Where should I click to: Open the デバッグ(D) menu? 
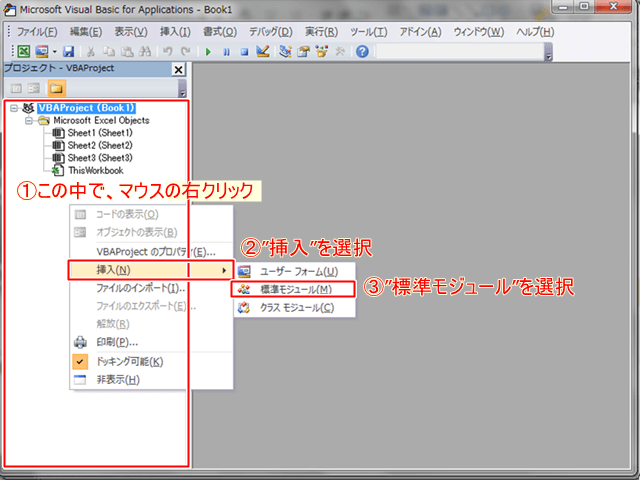pos(271,32)
